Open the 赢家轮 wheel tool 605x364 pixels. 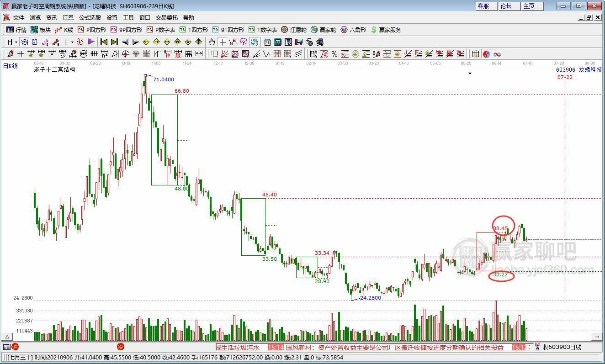pos(324,30)
